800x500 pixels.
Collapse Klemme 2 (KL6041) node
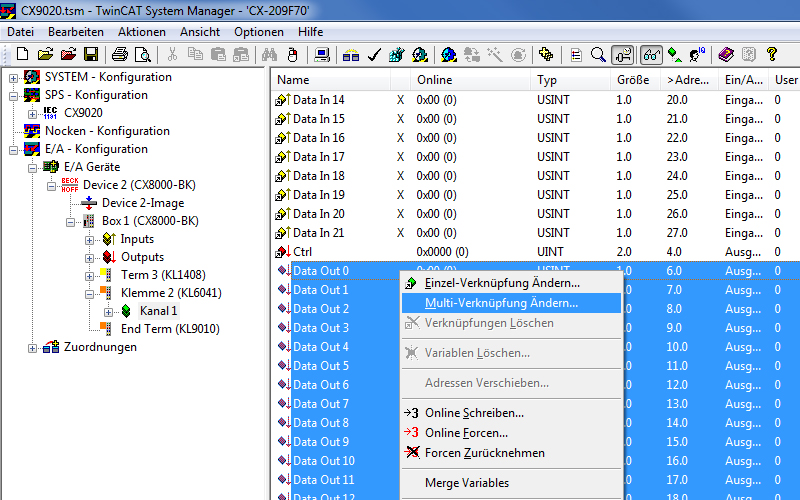pyautogui.click(x=89, y=294)
